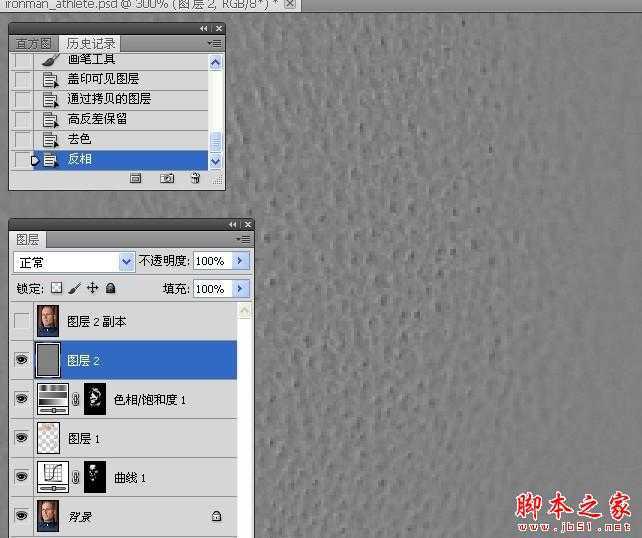Select the 通过拷贝的图层 history state
This screenshot has width=642, height=538.
tap(120, 99)
